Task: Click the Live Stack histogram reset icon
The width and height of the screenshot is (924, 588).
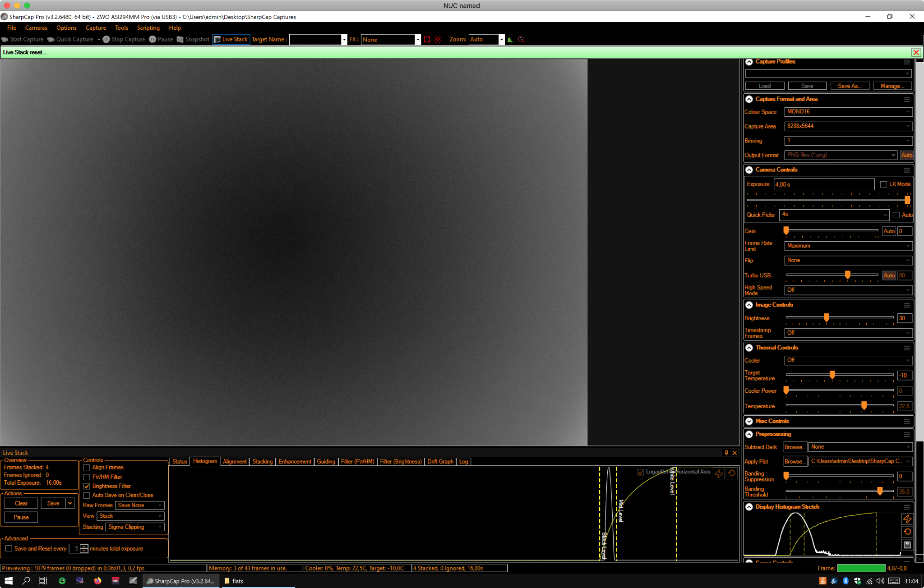Action: tap(732, 473)
